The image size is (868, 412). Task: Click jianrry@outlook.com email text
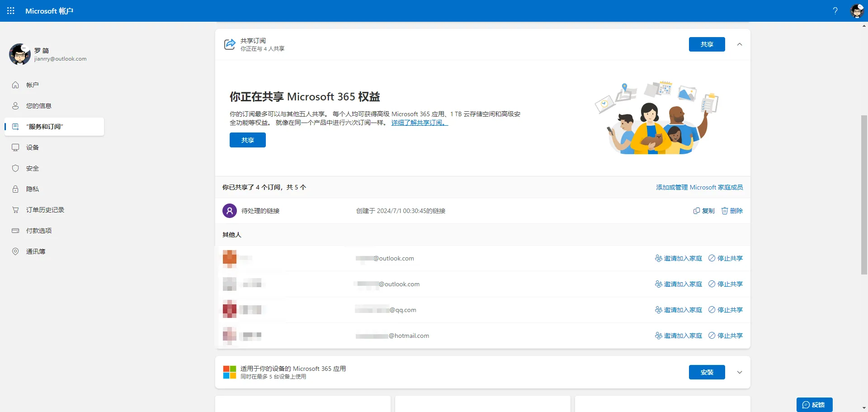click(x=61, y=59)
